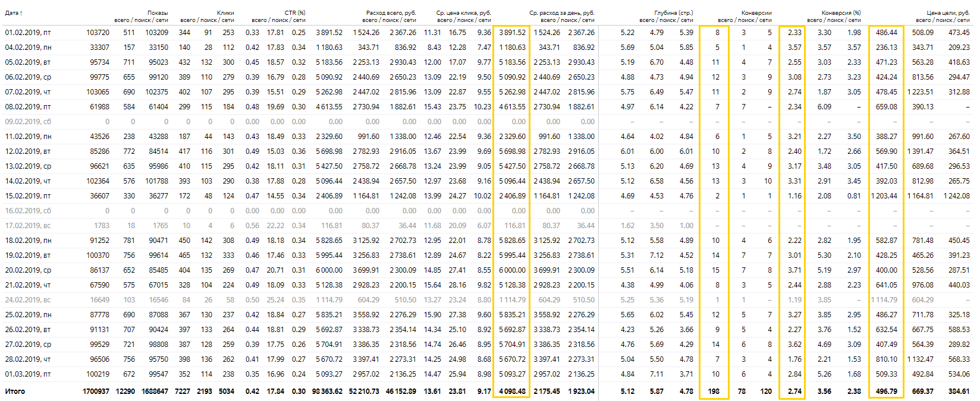Click the Клики column header
Viewport: 980px width, 401px height.
[225, 12]
